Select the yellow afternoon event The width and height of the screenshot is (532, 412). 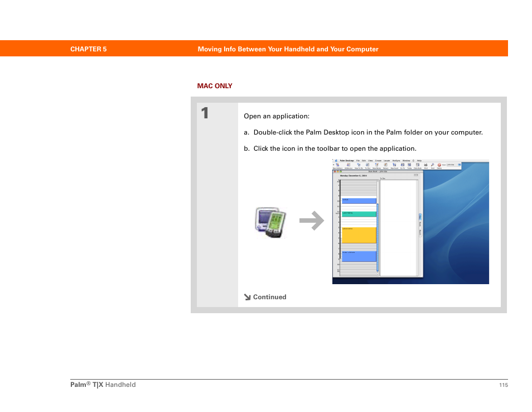tap(359, 235)
